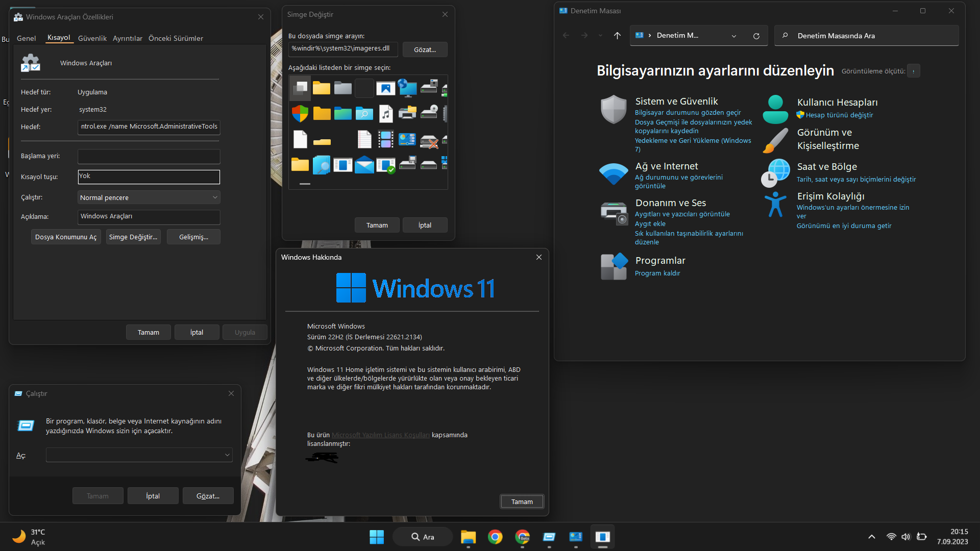
Task: Open recent locations chevron in Denetim Masası
Action: pos(600,36)
